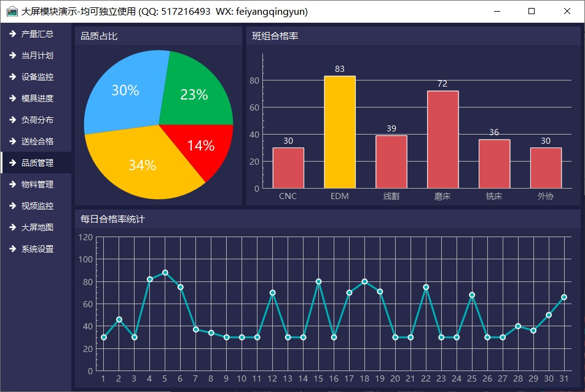The width and height of the screenshot is (585, 392).
Task: Click the arrow icon beside 模具进度
Action: tap(12, 98)
